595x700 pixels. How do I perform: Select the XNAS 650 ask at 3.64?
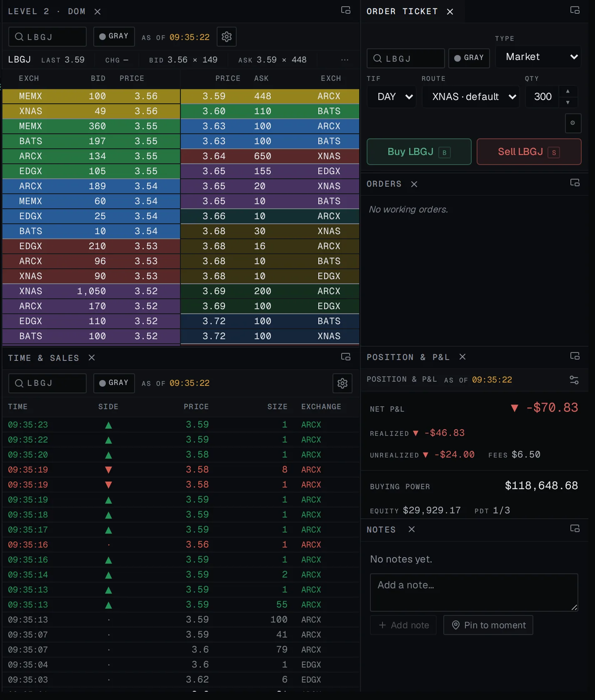pyautogui.click(x=270, y=156)
